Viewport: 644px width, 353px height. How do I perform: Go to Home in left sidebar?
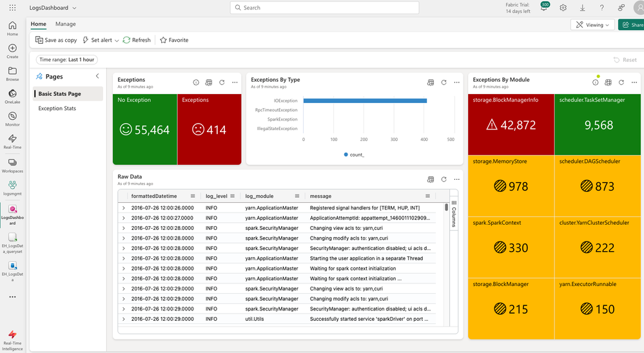click(x=12, y=28)
